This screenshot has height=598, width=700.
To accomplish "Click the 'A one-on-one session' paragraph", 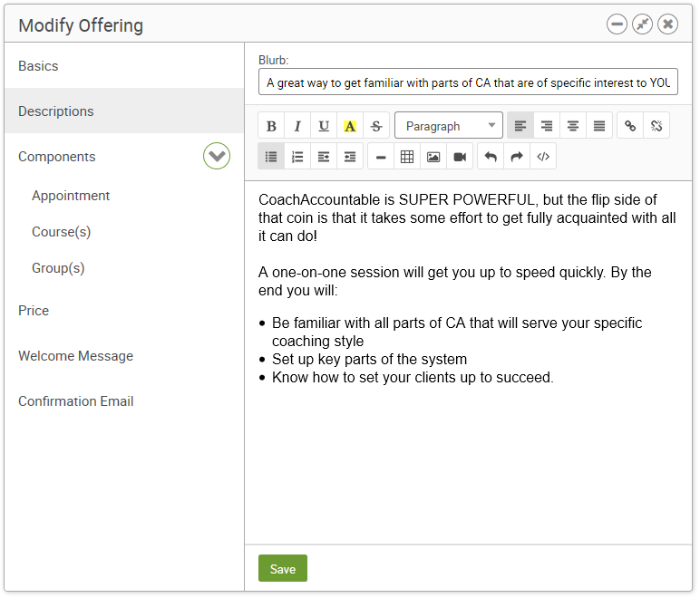I will click(455, 282).
